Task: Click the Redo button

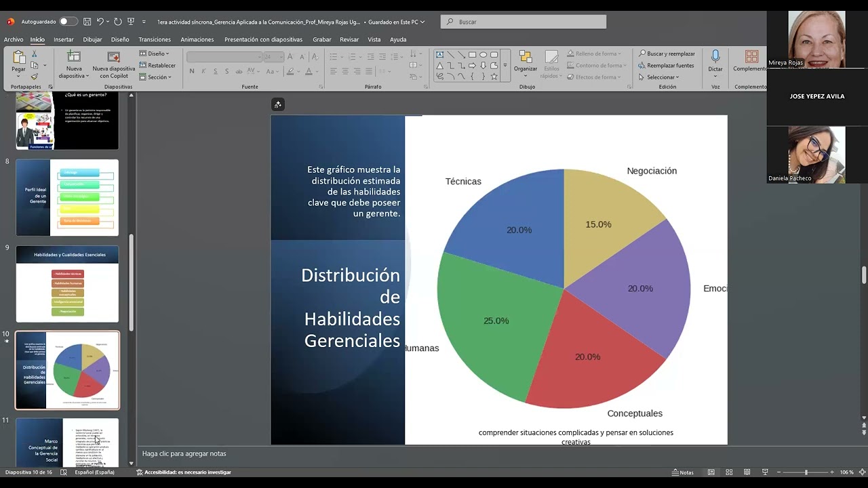Action: tap(117, 22)
